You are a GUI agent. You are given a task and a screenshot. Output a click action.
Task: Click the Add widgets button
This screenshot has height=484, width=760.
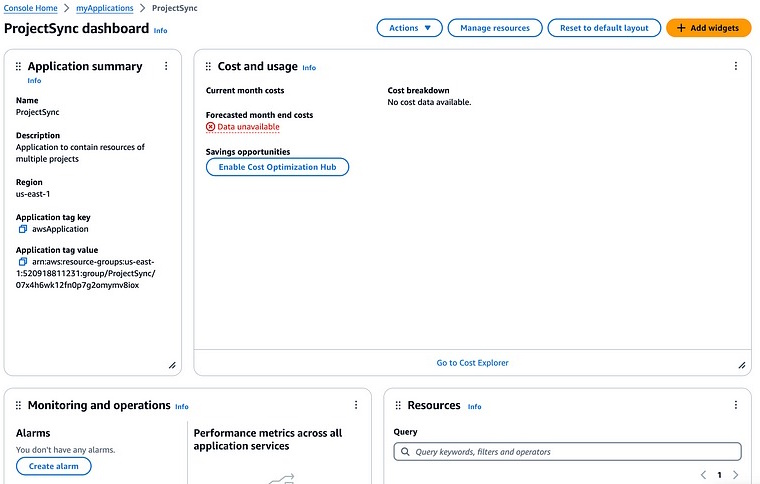point(707,28)
